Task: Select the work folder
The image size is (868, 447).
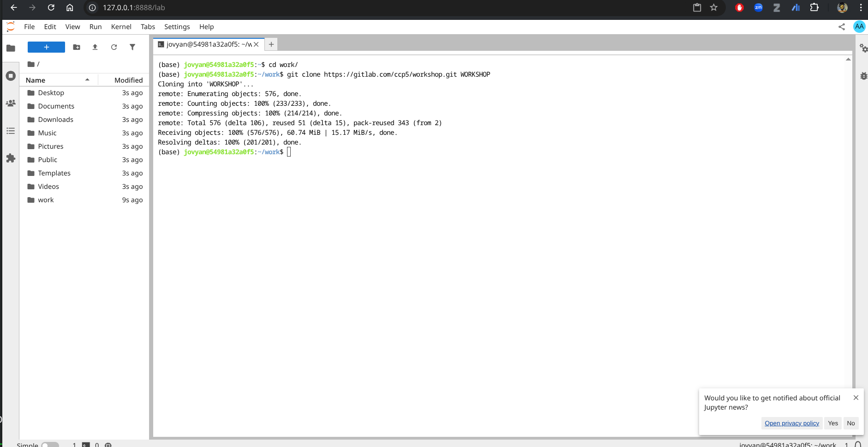Action: point(84,200)
